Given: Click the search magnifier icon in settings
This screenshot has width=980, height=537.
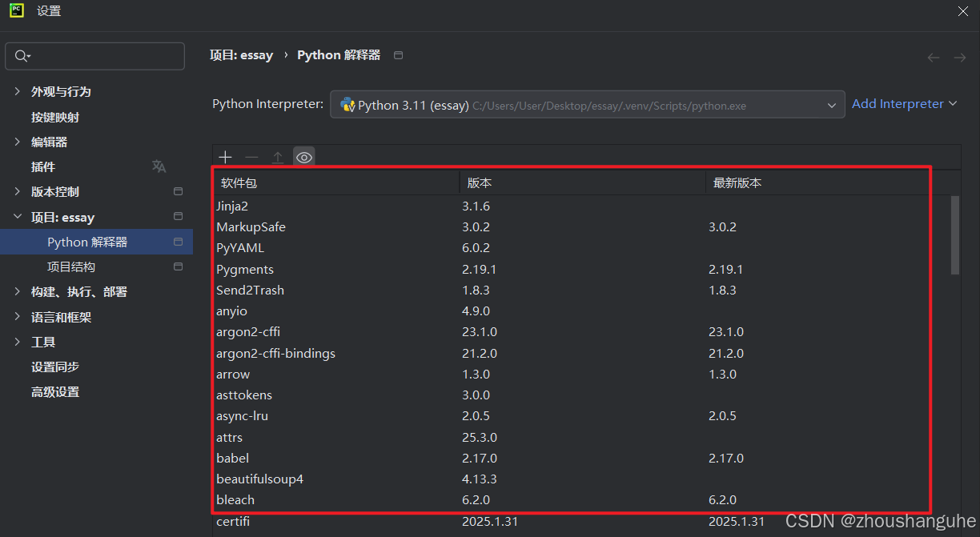Looking at the screenshot, I should (x=22, y=56).
